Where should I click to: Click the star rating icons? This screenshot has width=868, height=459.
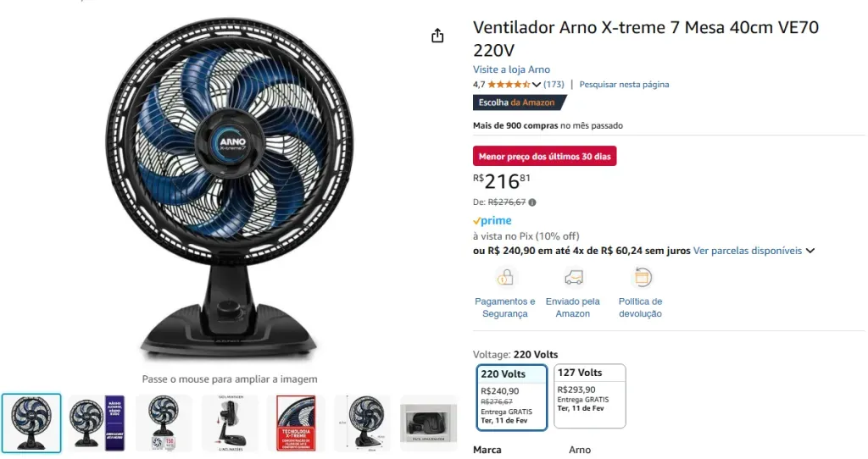pos(509,85)
